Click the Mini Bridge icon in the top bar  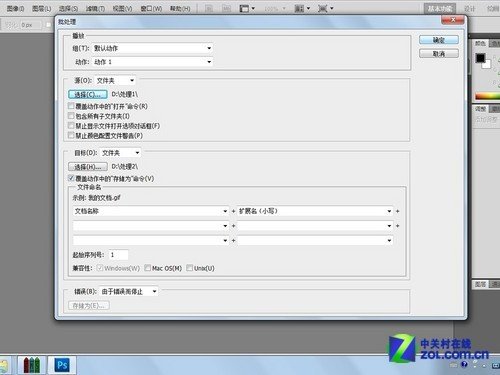pyautogui.click(x=226, y=8)
